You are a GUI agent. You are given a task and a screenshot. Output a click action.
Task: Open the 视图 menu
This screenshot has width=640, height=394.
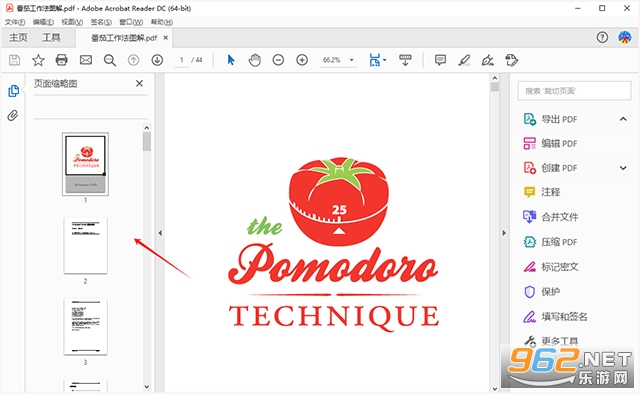click(x=72, y=22)
